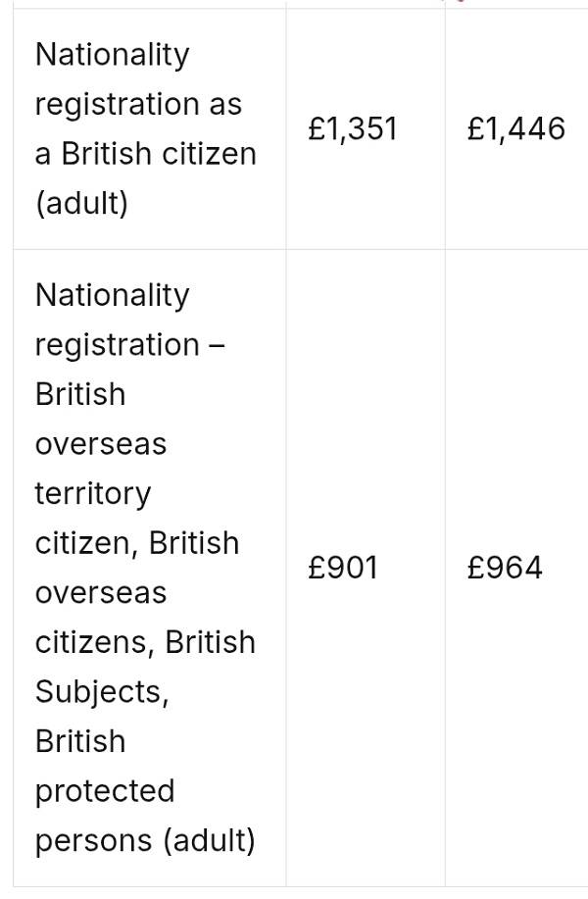Click the standalone '(adult)' text line
The image size is (588, 899).
[x=81, y=204]
